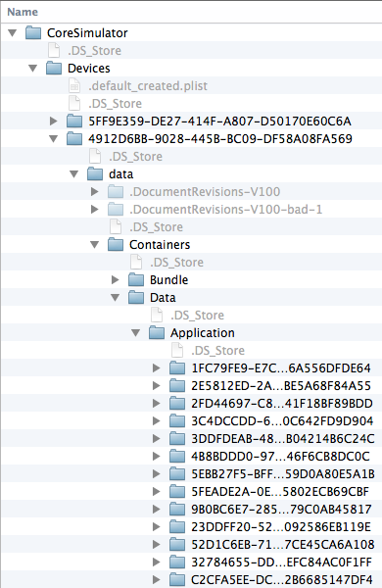Screen dimensions: 382x588
Task: Expand folder 5EBB27F5-BFF…59D0A80E5A1B
Action: point(157,473)
